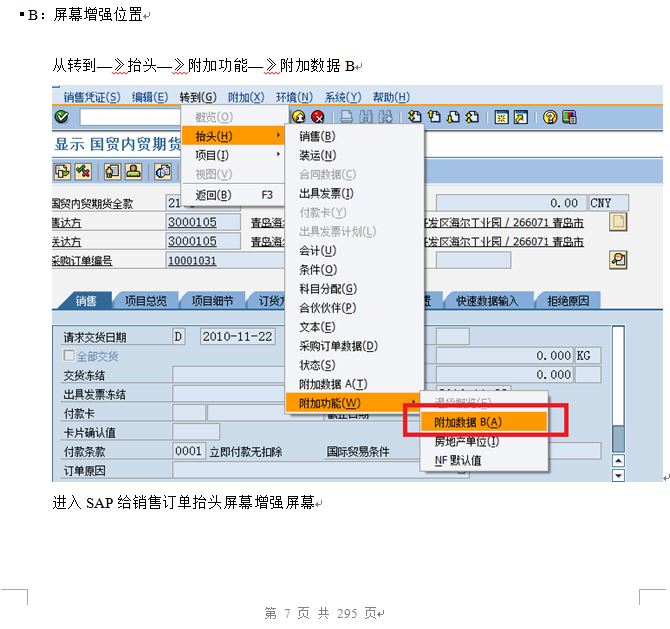This screenshot has width=670, height=629.
Task: Click the yellow page icon beside the address
Action: [x=618, y=222]
